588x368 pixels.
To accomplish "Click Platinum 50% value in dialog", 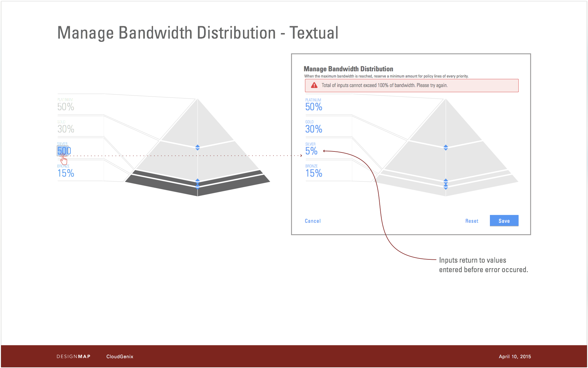I will point(314,107).
